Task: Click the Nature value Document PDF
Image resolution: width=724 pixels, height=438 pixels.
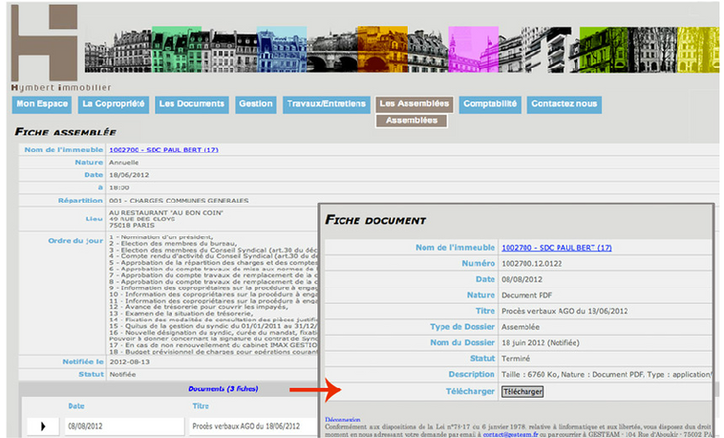Action: tap(526, 295)
